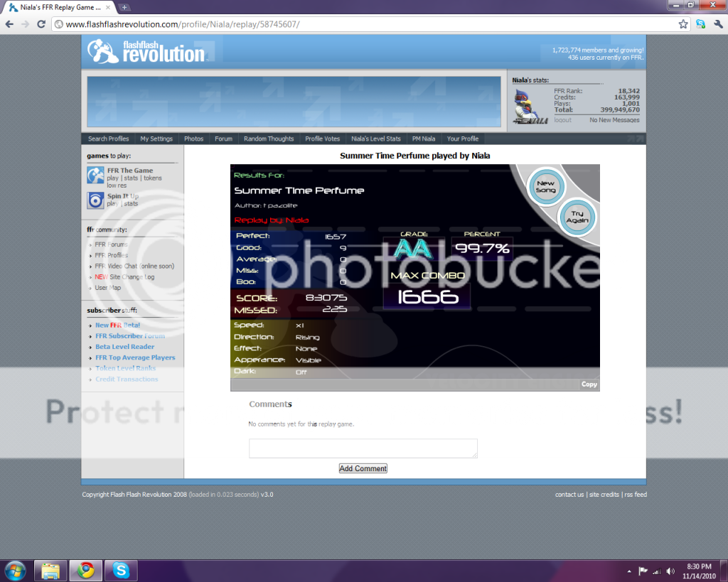Viewport: 728px width, 582px height.
Task: Open Skype from the Windows taskbar
Action: pos(121,570)
